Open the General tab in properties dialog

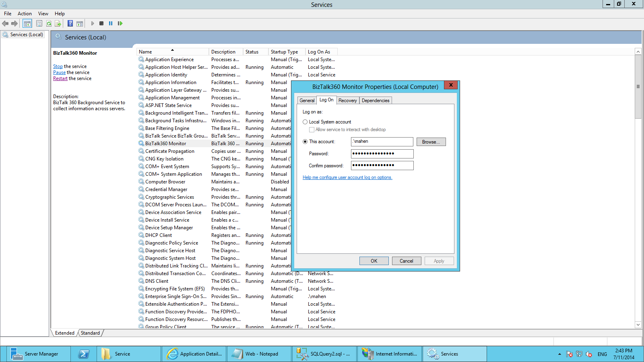(x=307, y=101)
